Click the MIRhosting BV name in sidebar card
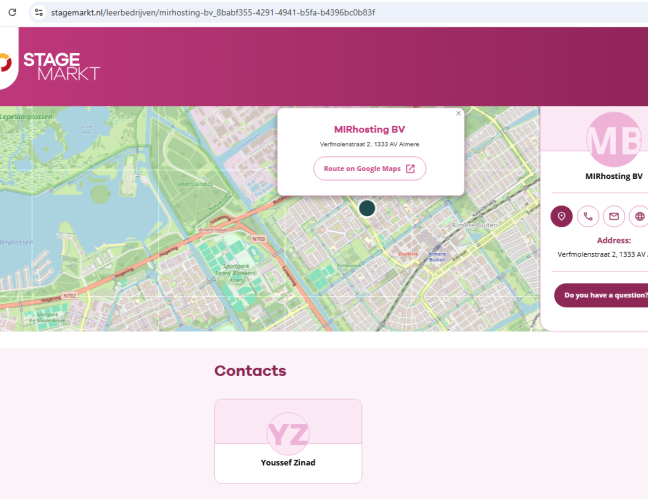This screenshot has height=500, width=648. click(x=614, y=176)
